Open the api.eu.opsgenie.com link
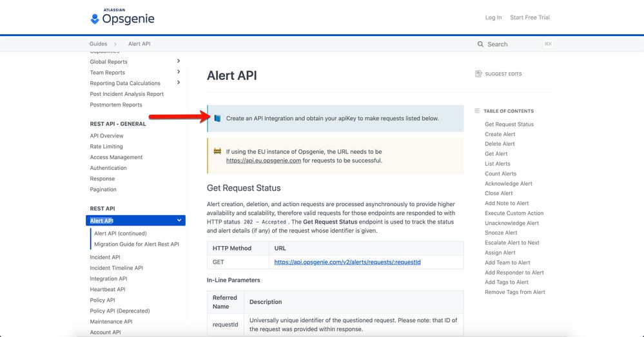 pos(264,160)
